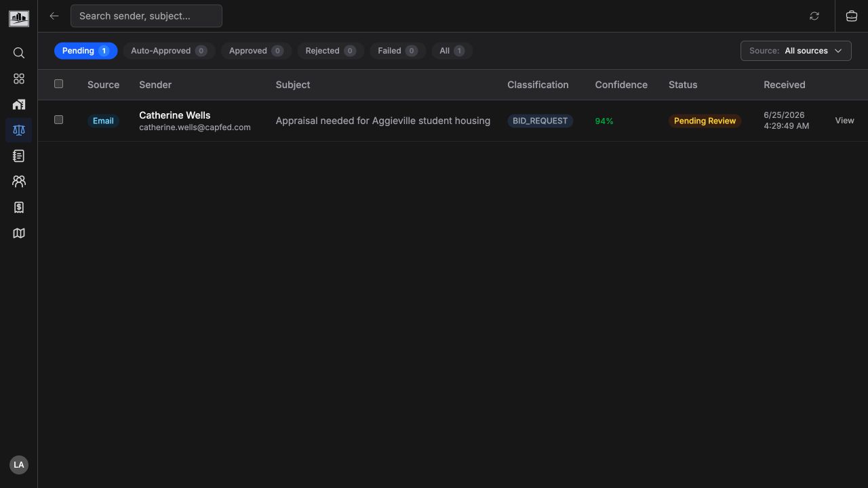Click the Received column header

point(785,85)
